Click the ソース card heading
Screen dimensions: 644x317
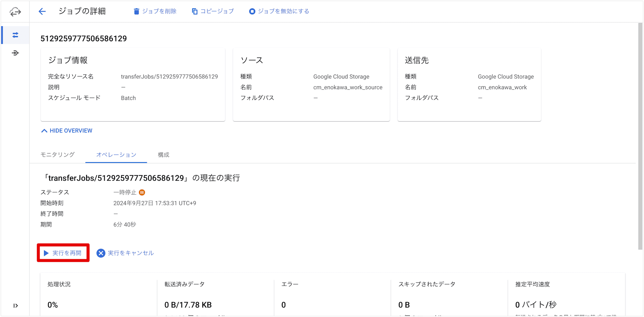tap(252, 60)
